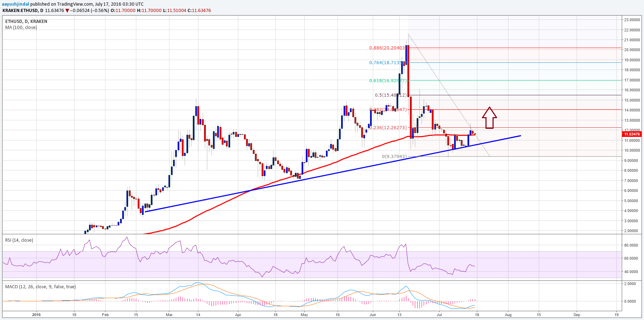Click the Mar label on the time axis
Viewport: 644px width, 320px height.
click(169, 315)
